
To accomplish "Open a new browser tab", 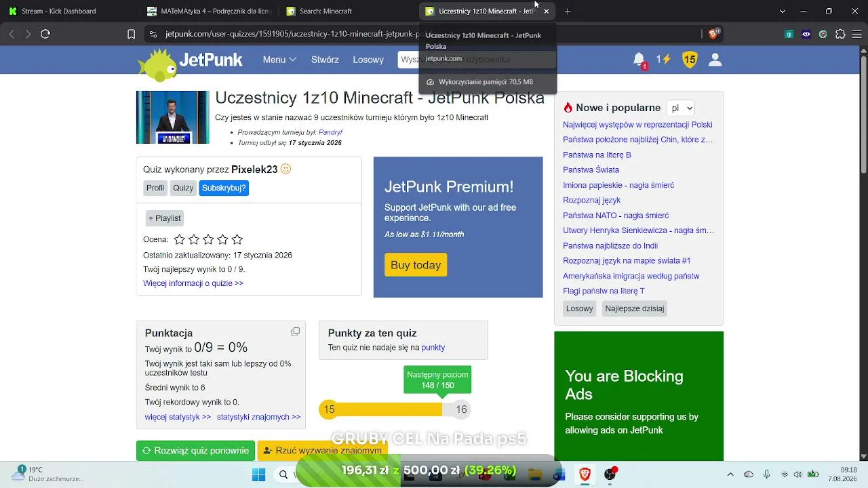I will (568, 11).
